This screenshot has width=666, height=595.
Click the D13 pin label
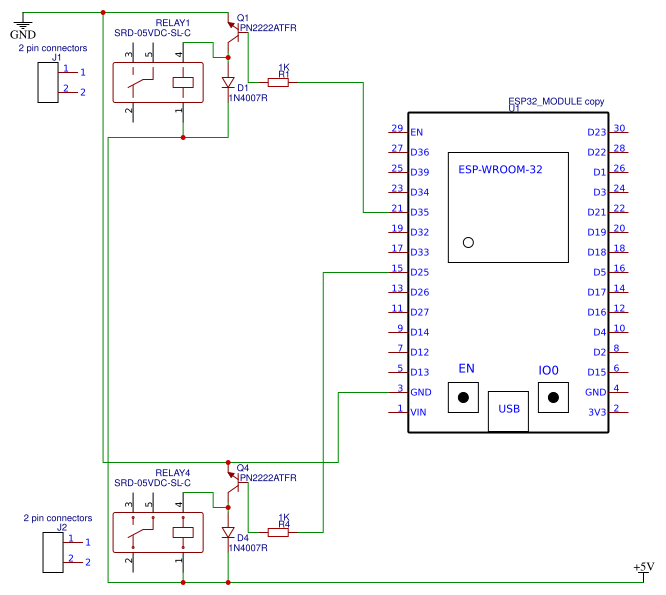pos(420,372)
